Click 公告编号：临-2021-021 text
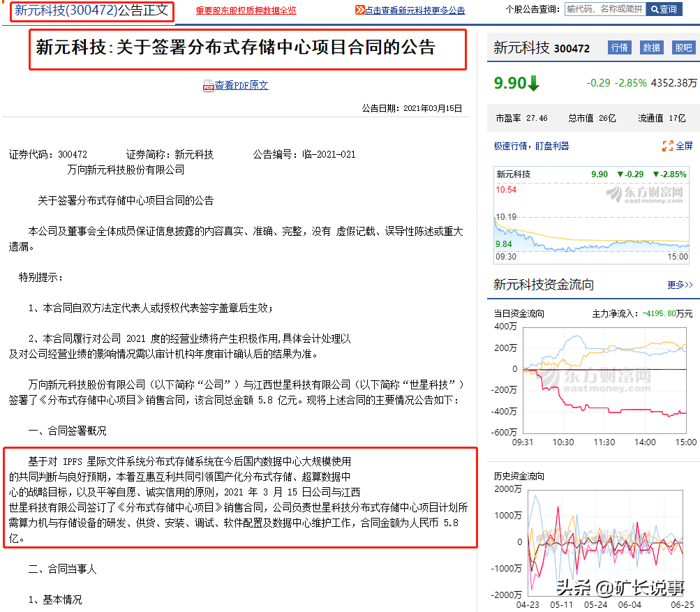The width and height of the screenshot is (700, 612). click(x=304, y=154)
